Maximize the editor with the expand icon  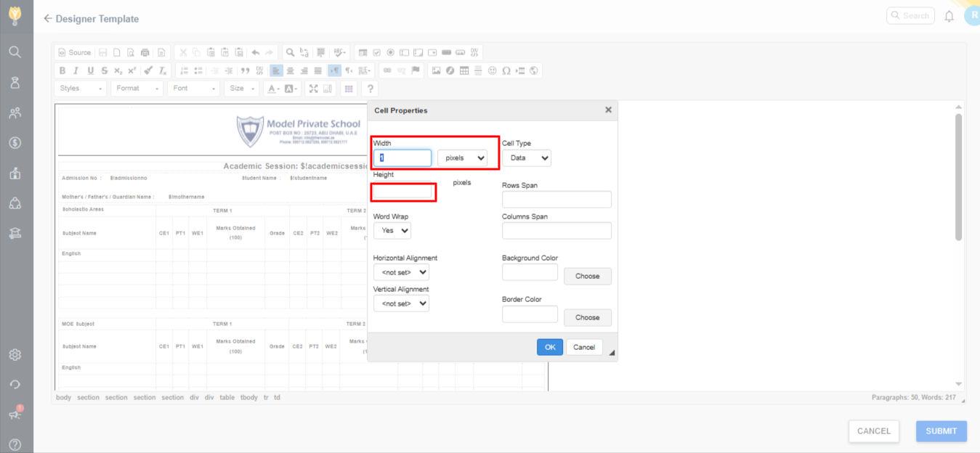coord(314,89)
